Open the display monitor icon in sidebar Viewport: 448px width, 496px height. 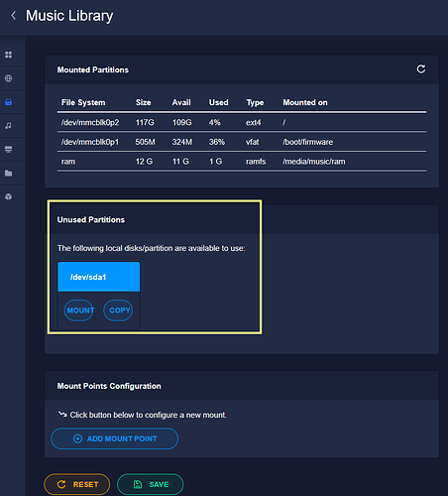9,150
